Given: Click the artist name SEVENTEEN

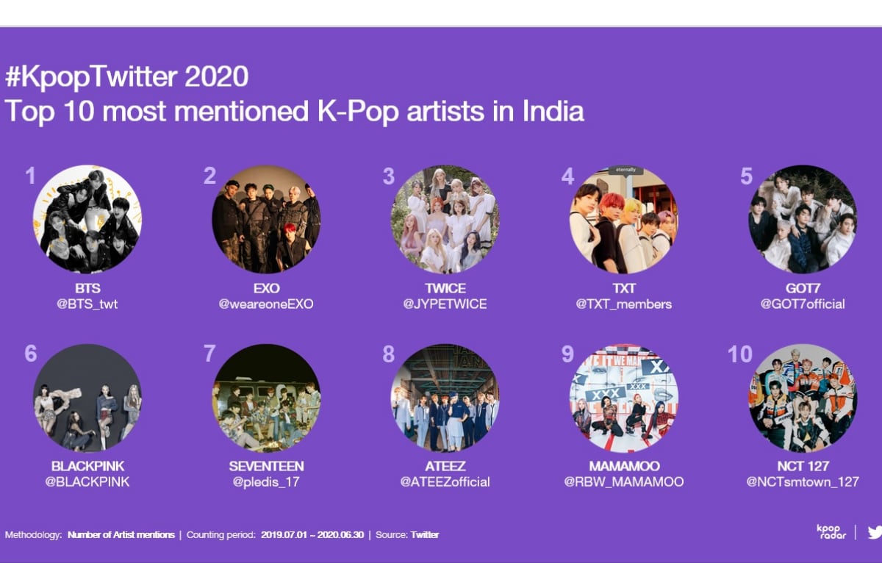Looking at the screenshot, I should [x=266, y=467].
